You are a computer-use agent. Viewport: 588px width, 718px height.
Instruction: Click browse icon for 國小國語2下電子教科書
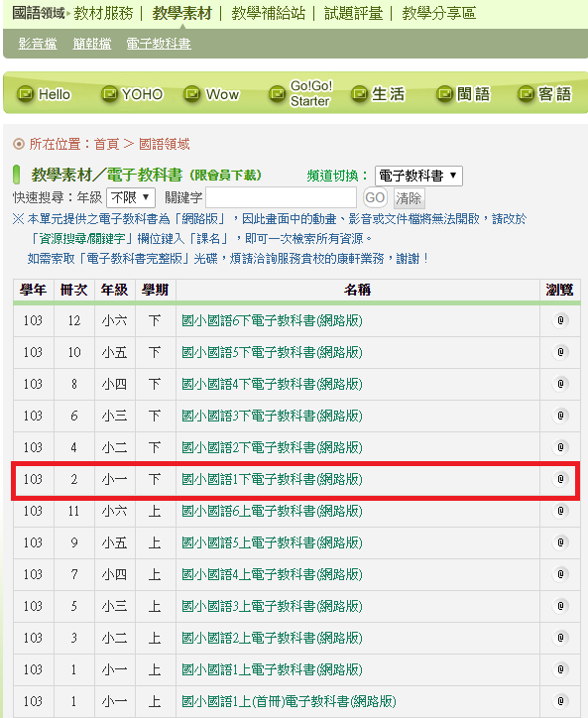point(560,447)
